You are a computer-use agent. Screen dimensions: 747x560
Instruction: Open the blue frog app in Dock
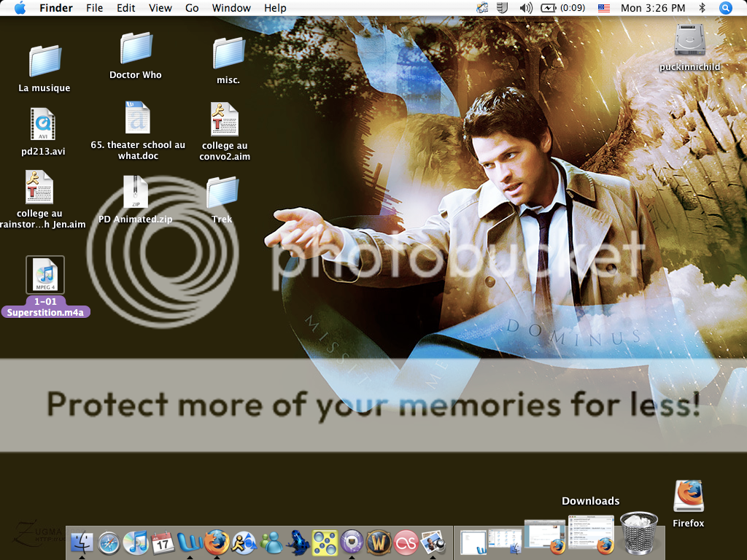click(298, 542)
